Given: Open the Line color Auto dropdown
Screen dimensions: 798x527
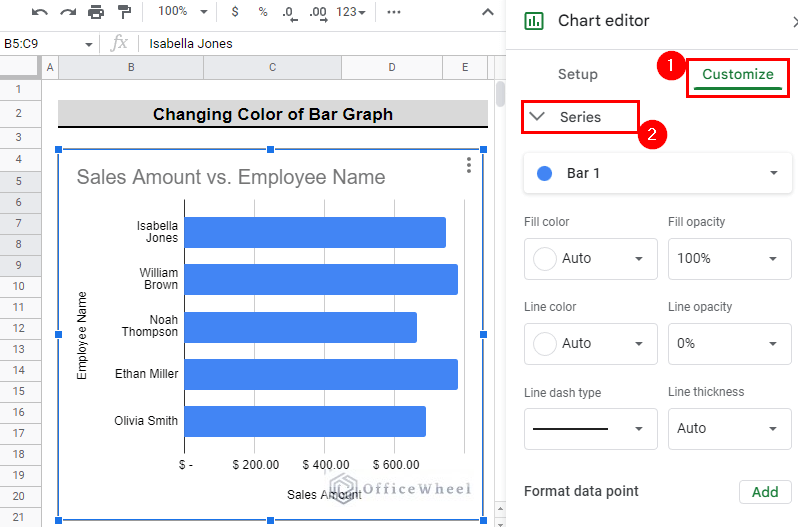Looking at the screenshot, I should pyautogui.click(x=590, y=343).
